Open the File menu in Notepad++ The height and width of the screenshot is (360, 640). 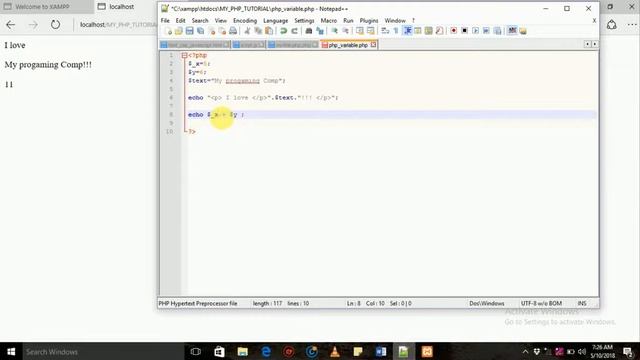point(165,20)
